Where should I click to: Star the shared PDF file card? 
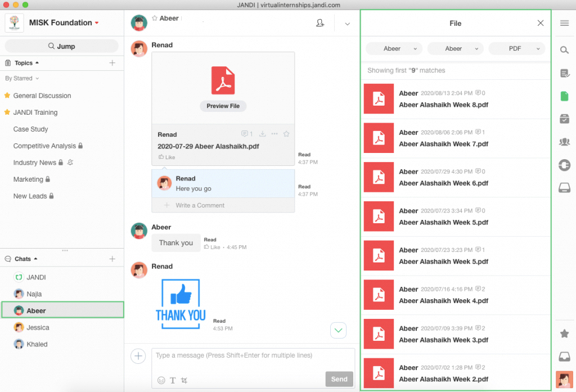click(x=286, y=134)
